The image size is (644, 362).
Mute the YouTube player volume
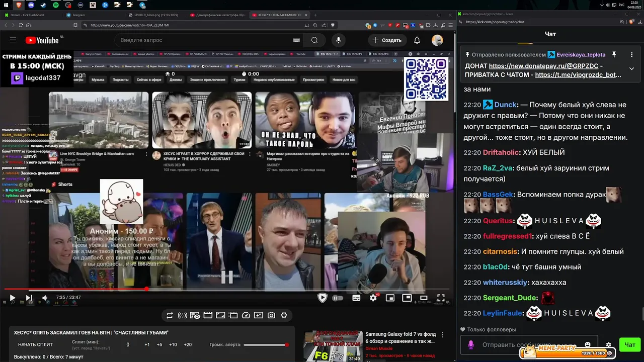45,298
